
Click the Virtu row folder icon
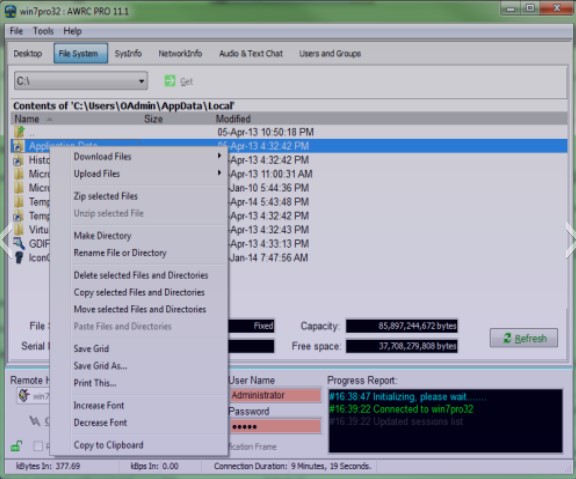[18, 230]
